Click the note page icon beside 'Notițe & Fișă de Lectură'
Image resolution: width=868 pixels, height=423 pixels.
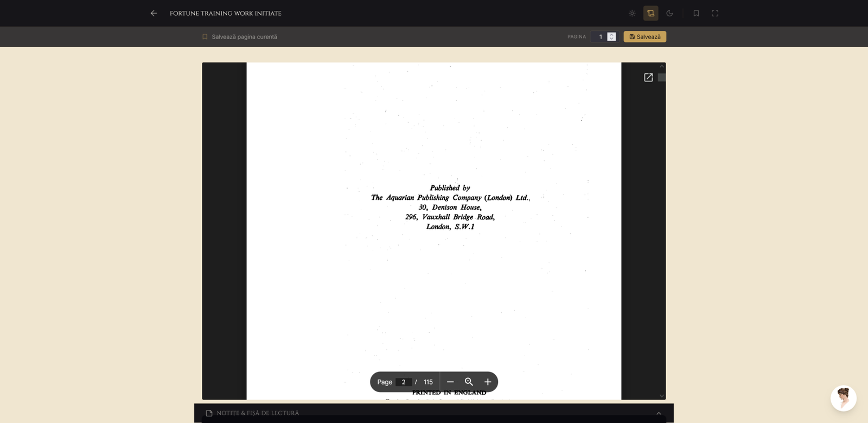coord(209,413)
